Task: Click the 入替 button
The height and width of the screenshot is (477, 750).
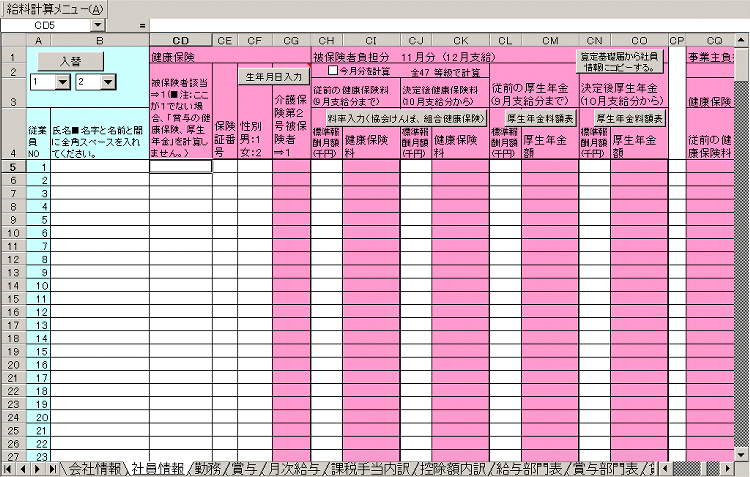Action: pyautogui.click(x=70, y=61)
